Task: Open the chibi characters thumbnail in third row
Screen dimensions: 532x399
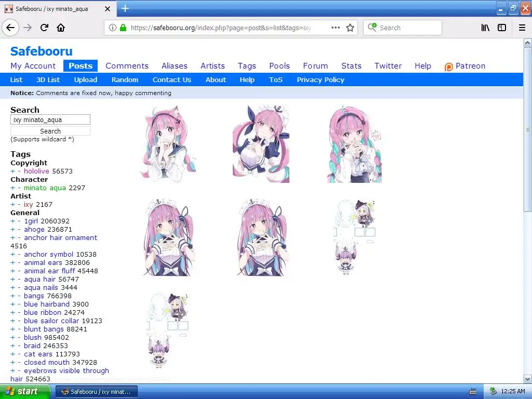Action: 168,331
